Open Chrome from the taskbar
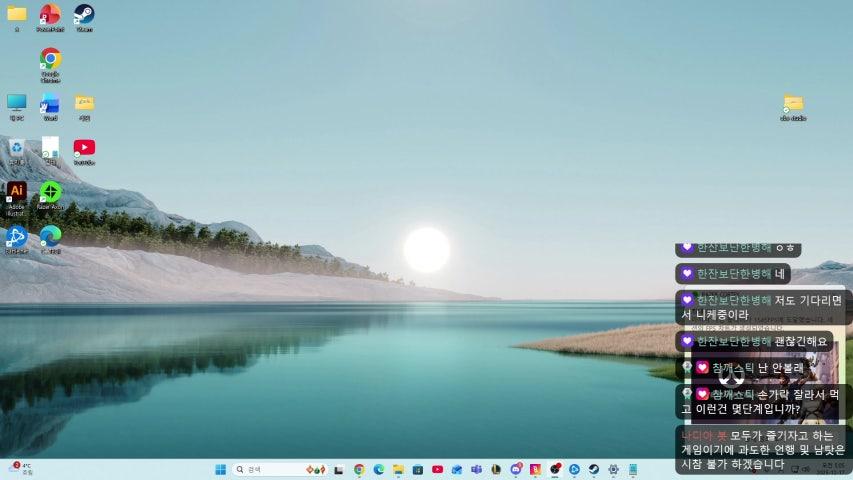This screenshot has height=480, width=853. 359,469
